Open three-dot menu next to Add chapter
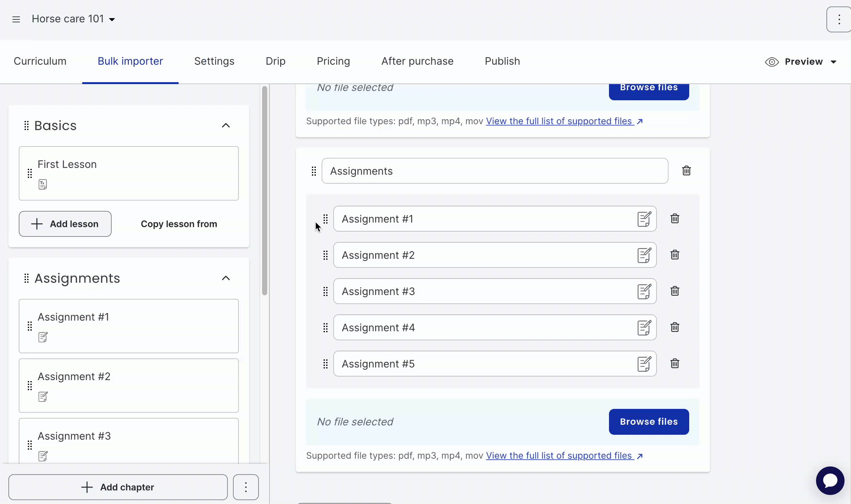Viewport: 851px width, 504px height. click(246, 487)
